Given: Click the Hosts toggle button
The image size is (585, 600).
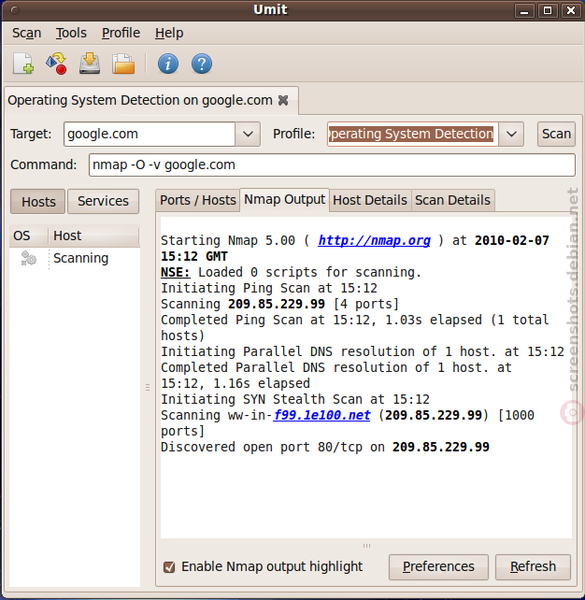Looking at the screenshot, I should 38,201.
